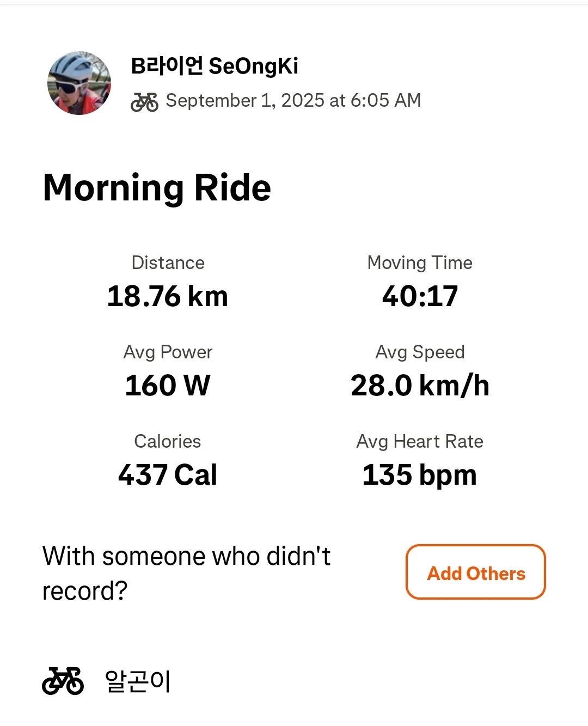Select the 40:17 moving time value
Image resolution: width=588 pixels, height=726 pixels.
pyautogui.click(x=420, y=296)
